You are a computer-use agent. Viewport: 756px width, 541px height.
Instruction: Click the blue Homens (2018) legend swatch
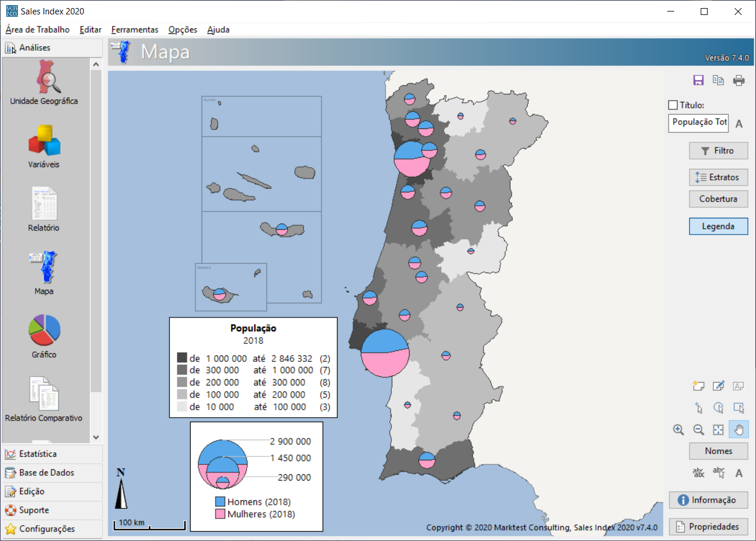click(220, 502)
